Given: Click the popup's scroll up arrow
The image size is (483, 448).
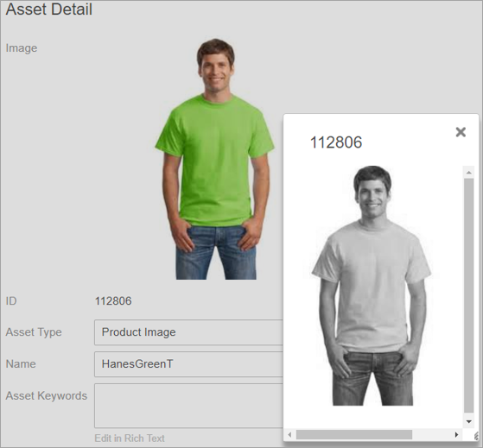Looking at the screenshot, I should (469, 173).
